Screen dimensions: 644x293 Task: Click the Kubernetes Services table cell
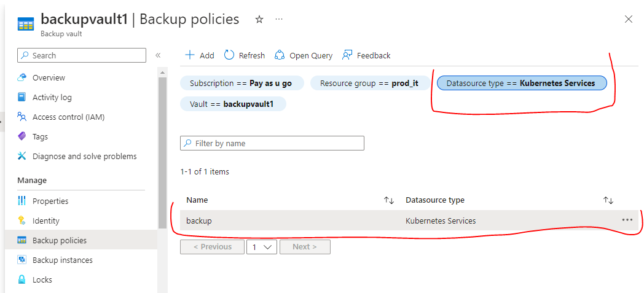[441, 221]
